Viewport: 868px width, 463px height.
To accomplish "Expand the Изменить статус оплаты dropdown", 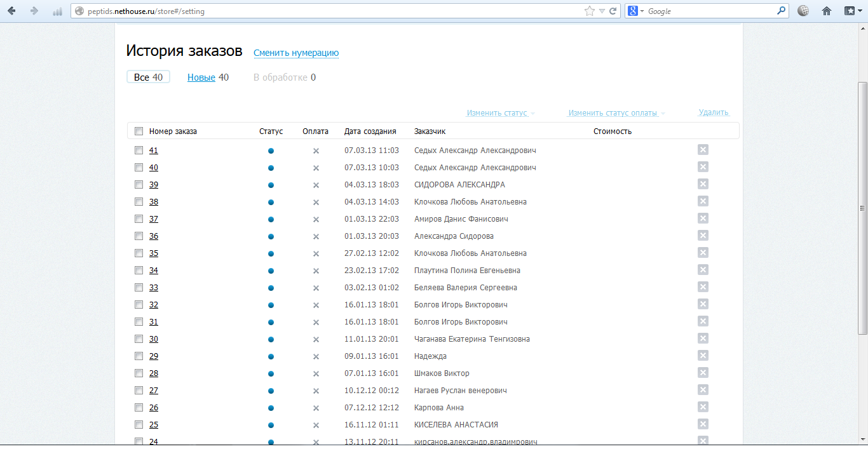I will click(x=616, y=113).
